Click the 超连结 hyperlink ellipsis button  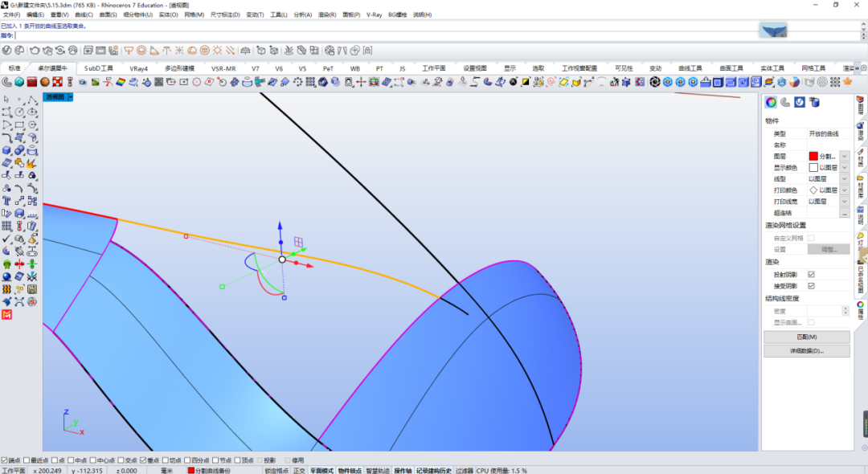[x=844, y=213]
